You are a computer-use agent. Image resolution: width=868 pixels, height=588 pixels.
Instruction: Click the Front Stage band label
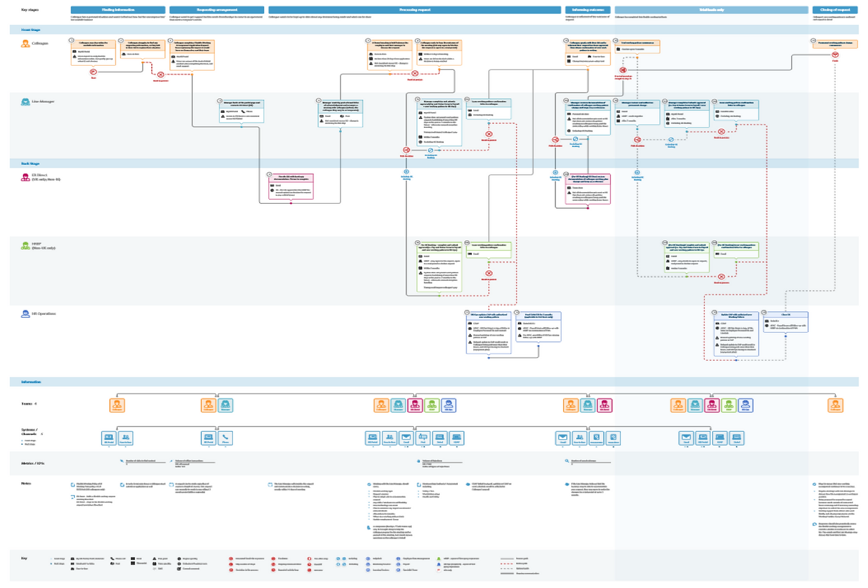(x=30, y=30)
